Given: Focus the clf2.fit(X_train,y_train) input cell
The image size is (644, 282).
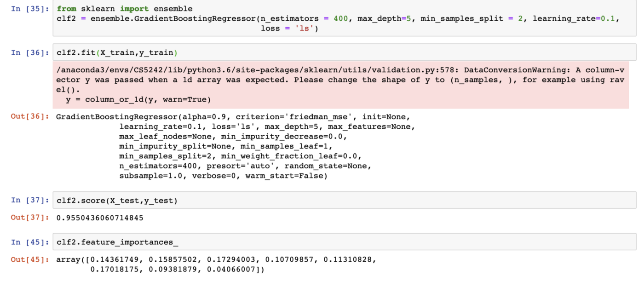Looking at the screenshot, I should pos(322,53).
